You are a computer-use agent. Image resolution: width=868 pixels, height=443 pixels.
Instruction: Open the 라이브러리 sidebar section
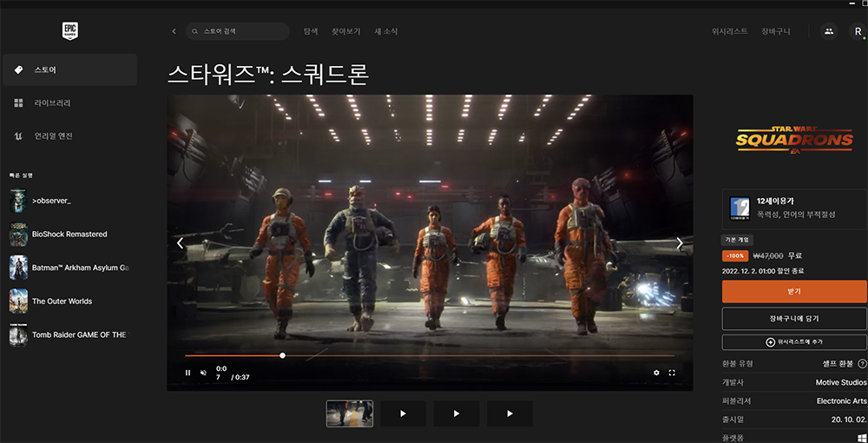[69, 103]
